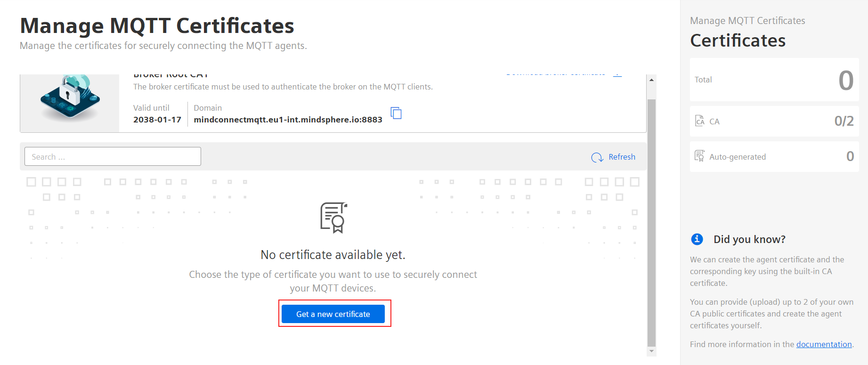Click the Refresh circular arrow icon

coord(597,157)
